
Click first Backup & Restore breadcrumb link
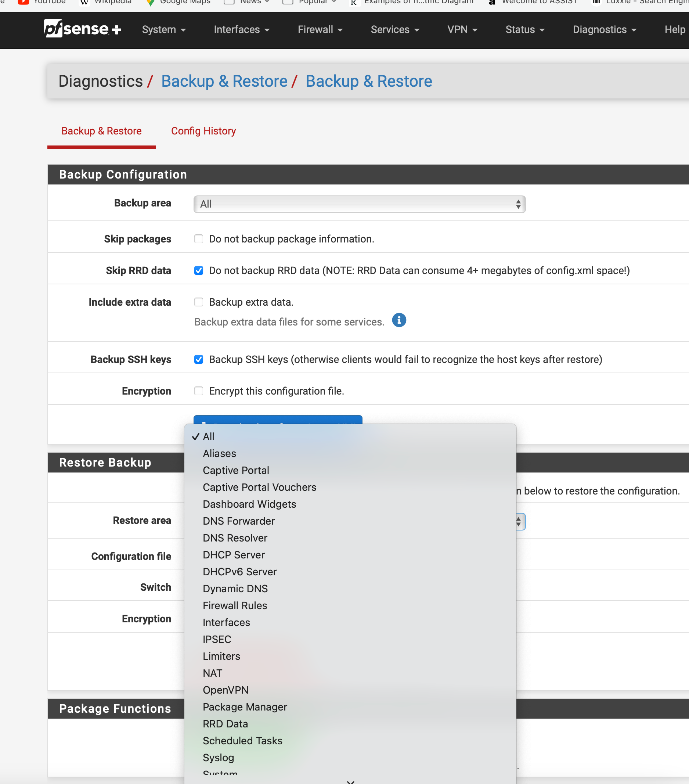click(224, 81)
